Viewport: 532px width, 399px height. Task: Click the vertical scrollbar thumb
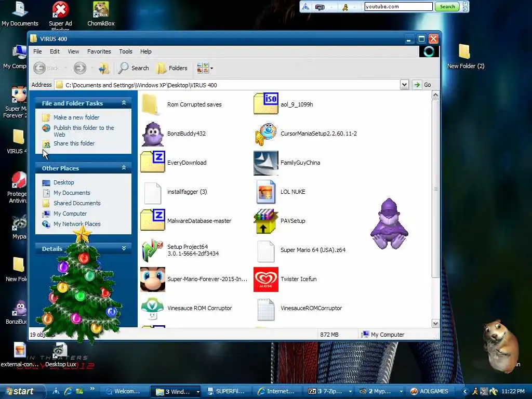436,189
